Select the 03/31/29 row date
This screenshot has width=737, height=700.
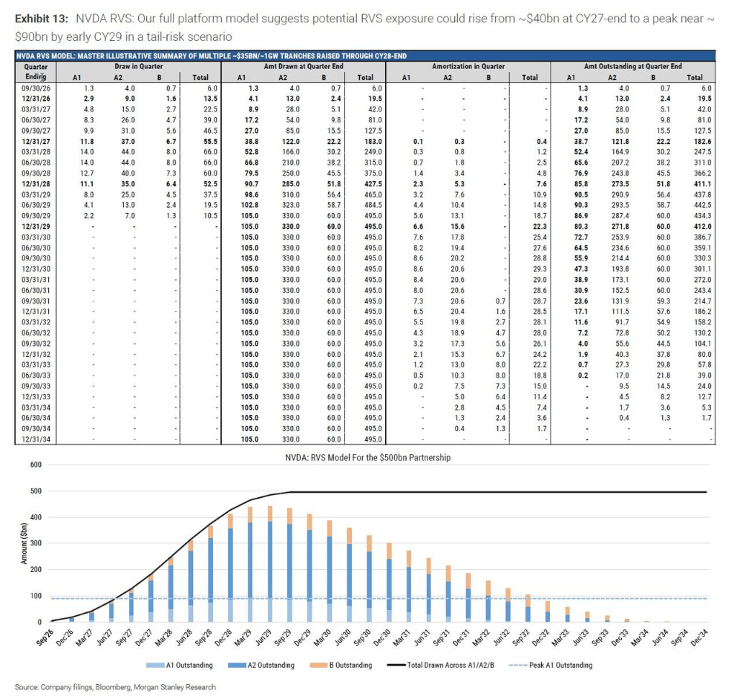coord(36,194)
